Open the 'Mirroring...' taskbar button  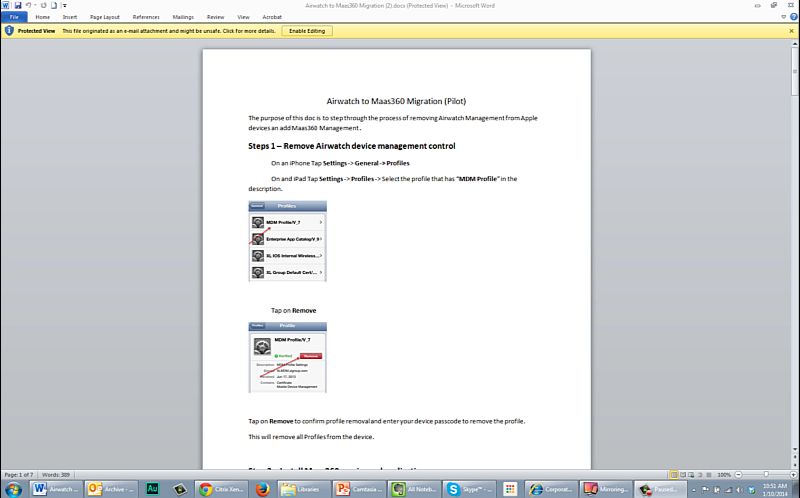pos(607,489)
